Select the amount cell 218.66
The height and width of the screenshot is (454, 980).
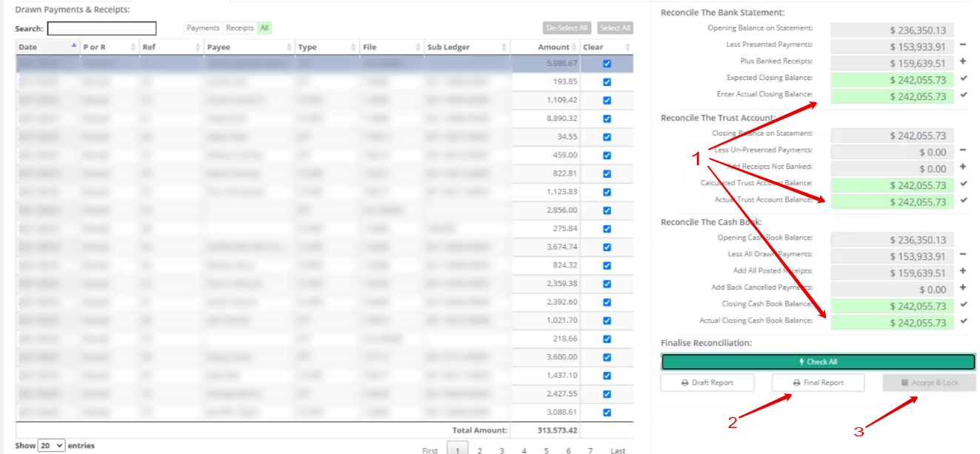point(547,338)
